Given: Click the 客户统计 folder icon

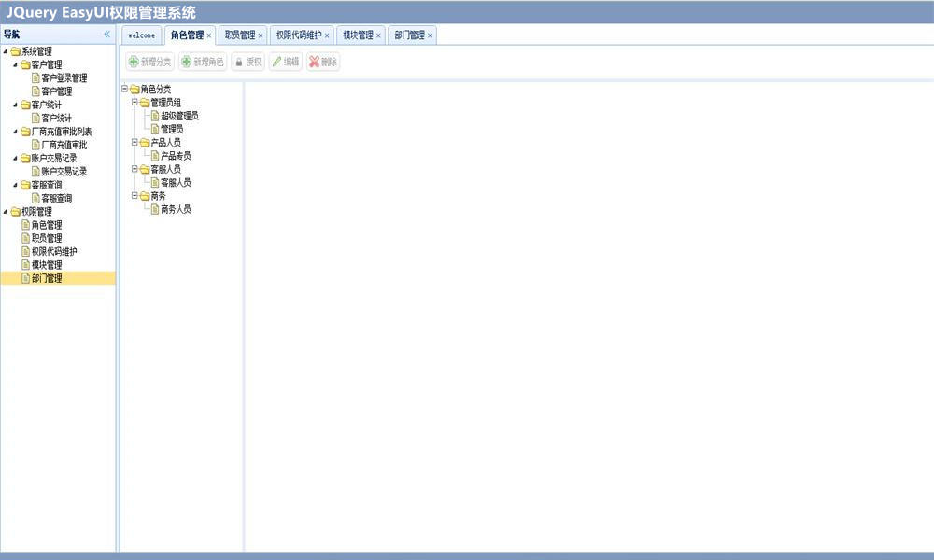Looking at the screenshot, I should point(25,105).
